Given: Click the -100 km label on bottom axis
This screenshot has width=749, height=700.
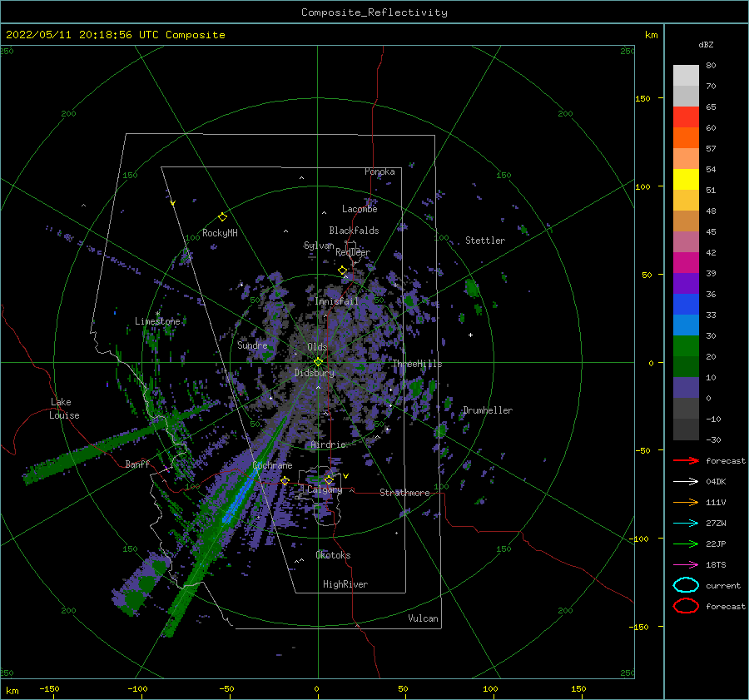Looking at the screenshot, I should pos(137,688).
